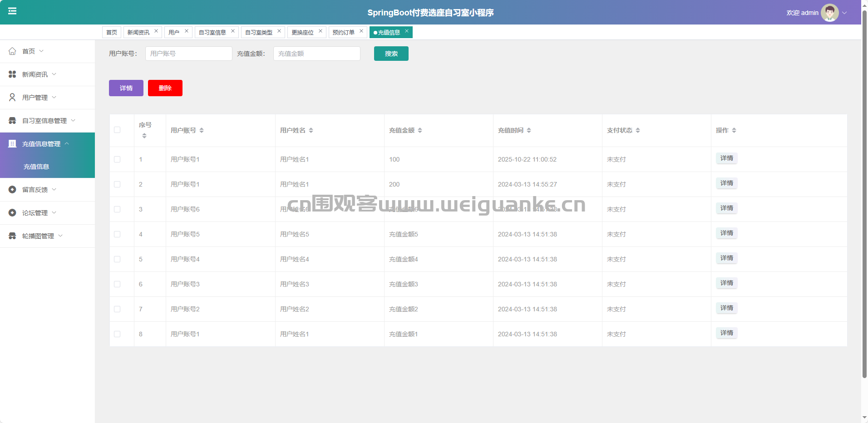This screenshot has width=868, height=423.
Task: Expand the 自习室信息管理 sidebar menu
Action: (44, 121)
